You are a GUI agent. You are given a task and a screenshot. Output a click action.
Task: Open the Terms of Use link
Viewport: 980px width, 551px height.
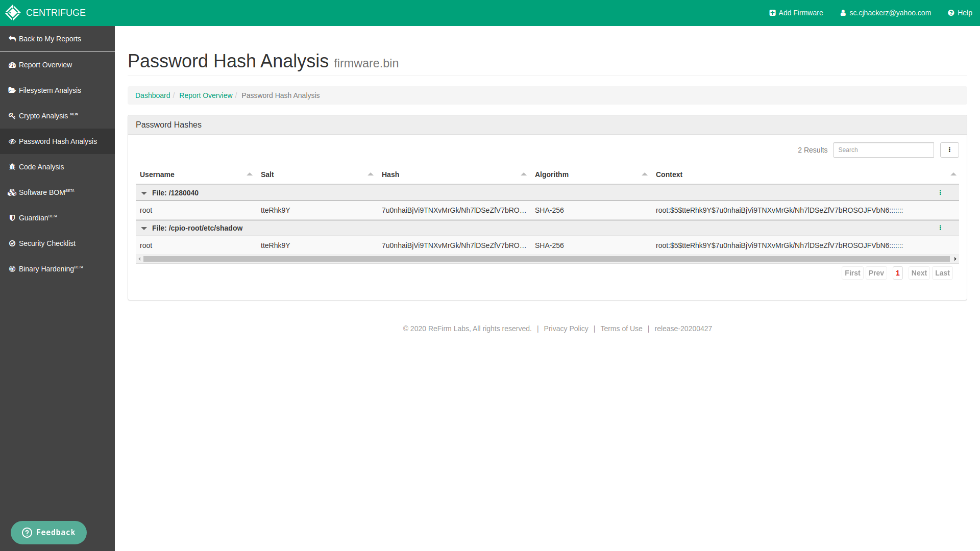(x=621, y=329)
